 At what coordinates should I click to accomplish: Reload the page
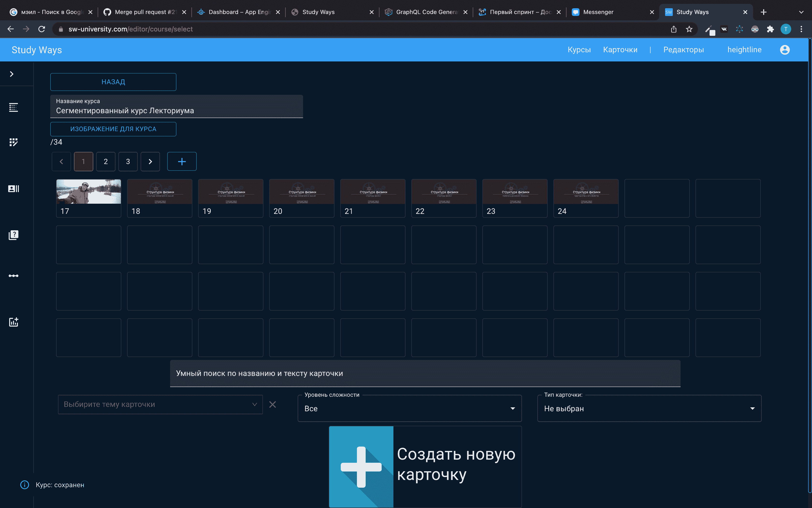(42, 29)
